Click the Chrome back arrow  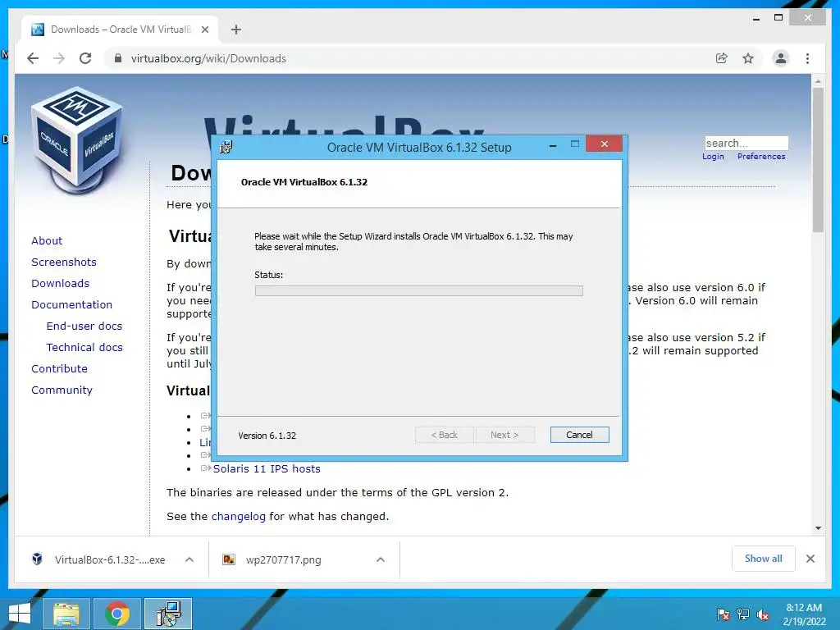pos(33,58)
